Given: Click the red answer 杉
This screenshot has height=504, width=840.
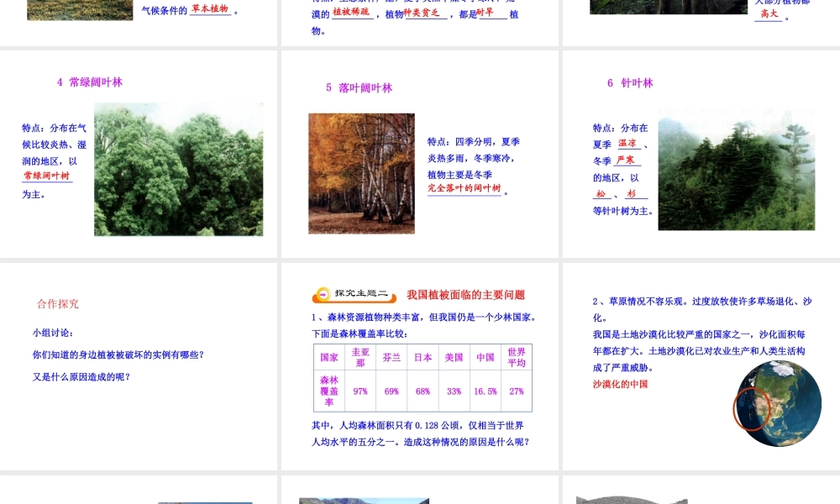Looking at the screenshot, I should pyautogui.click(x=632, y=193).
